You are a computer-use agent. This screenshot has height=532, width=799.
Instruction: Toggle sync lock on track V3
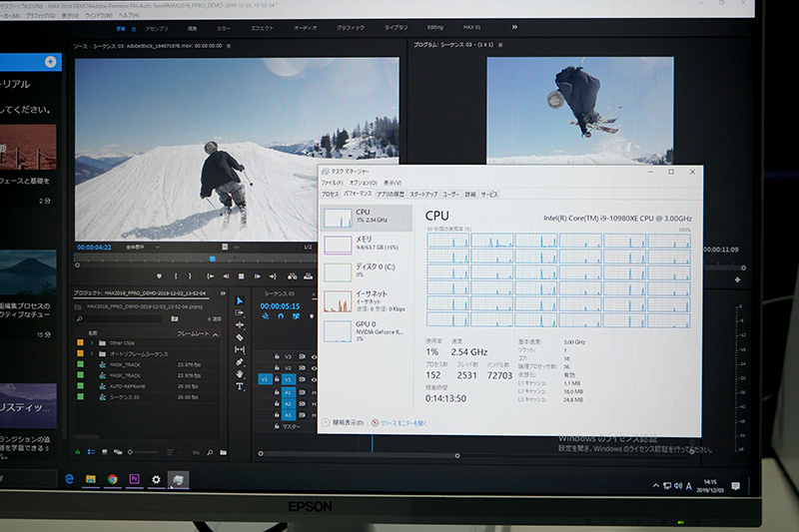[x=302, y=356]
